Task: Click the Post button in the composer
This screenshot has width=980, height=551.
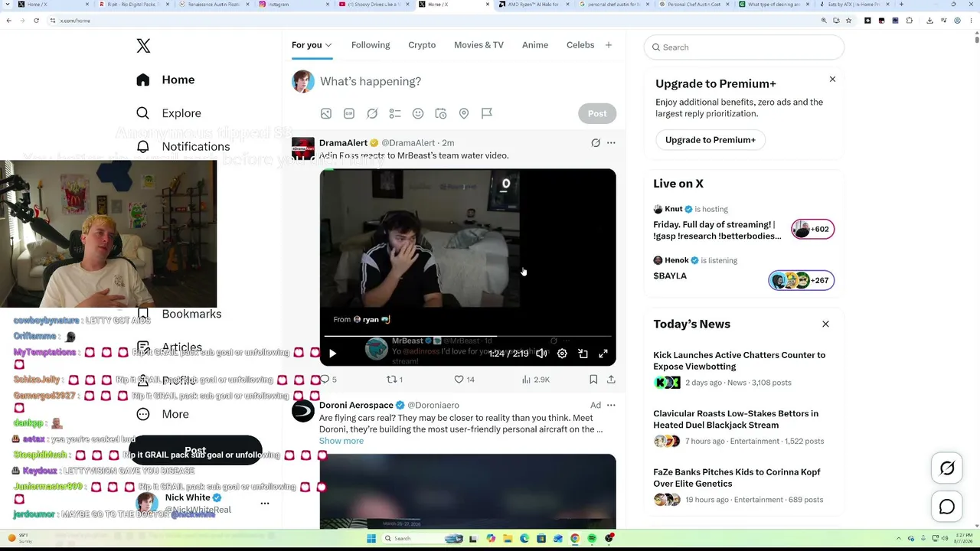Action: [x=597, y=113]
